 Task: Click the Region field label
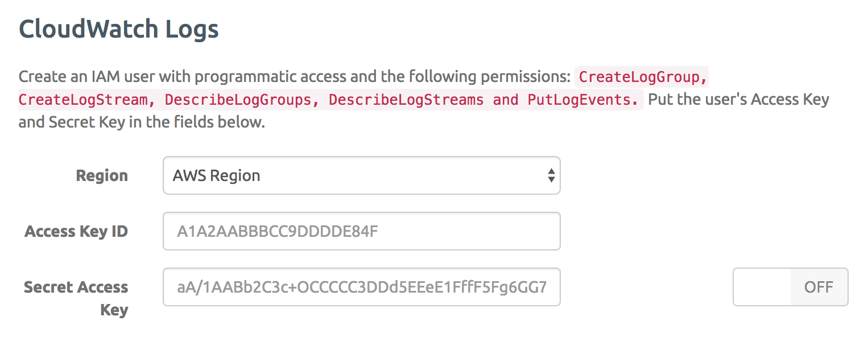[102, 175]
